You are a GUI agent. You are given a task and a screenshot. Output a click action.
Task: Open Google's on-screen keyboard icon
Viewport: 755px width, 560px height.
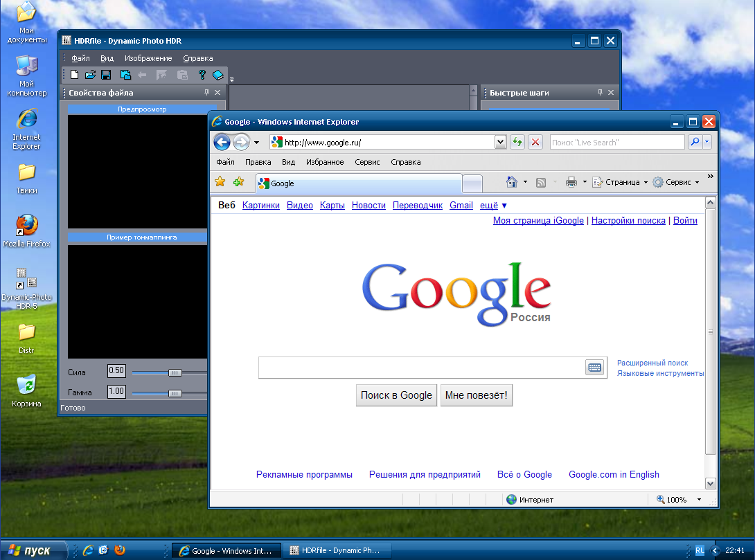pyautogui.click(x=595, y=368)
